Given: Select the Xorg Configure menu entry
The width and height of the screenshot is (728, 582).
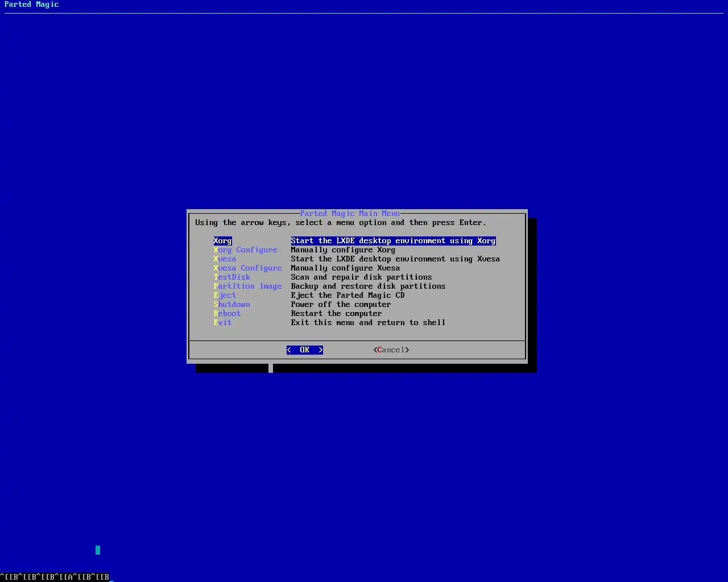Looking at the screenshot, I should (245, 250).
